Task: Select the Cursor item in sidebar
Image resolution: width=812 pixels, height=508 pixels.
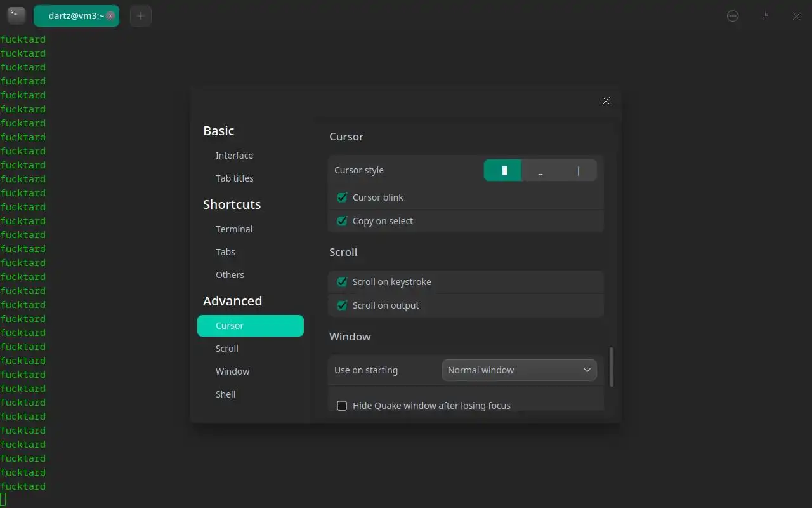Action: (251, 326)
